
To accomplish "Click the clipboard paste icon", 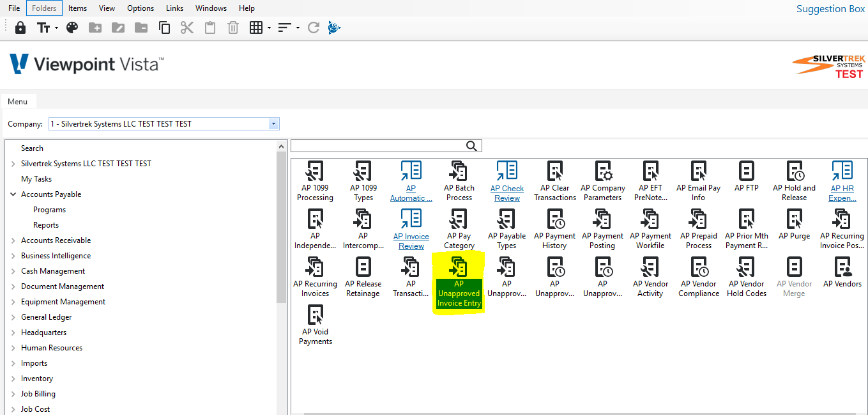I will click(x=210, y=27).
